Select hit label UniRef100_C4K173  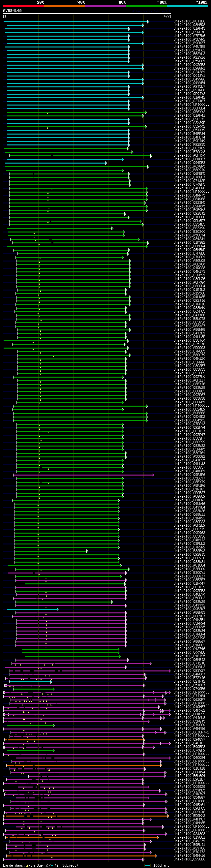coord(189,272)
